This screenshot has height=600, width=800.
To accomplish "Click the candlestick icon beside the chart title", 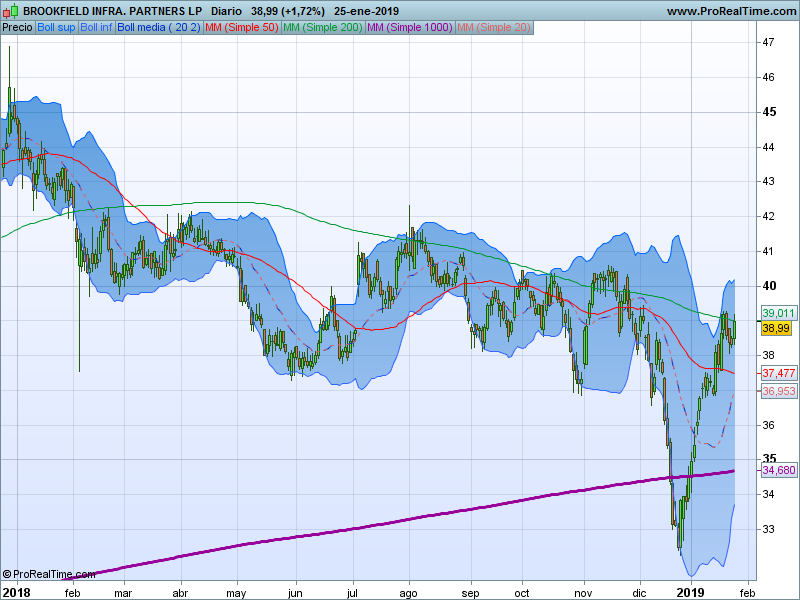I will [x=10, y=10].
